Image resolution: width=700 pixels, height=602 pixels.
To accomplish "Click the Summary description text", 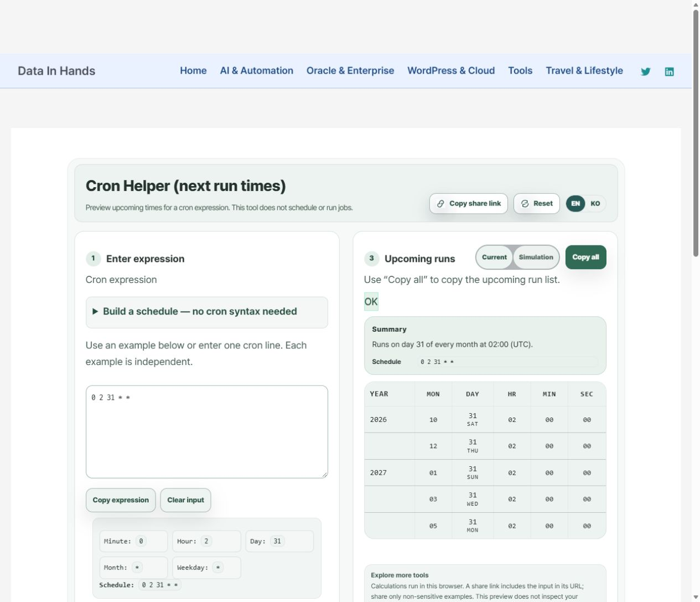I will click(x=452, y=344).
